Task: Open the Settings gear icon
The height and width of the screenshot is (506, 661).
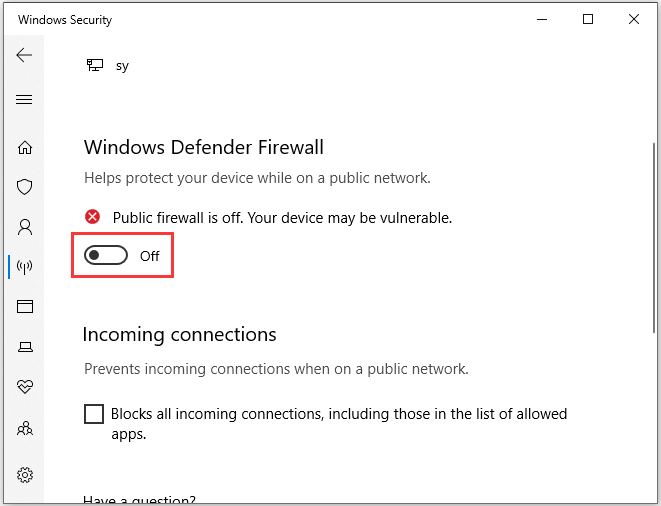Action: [25, 475]
